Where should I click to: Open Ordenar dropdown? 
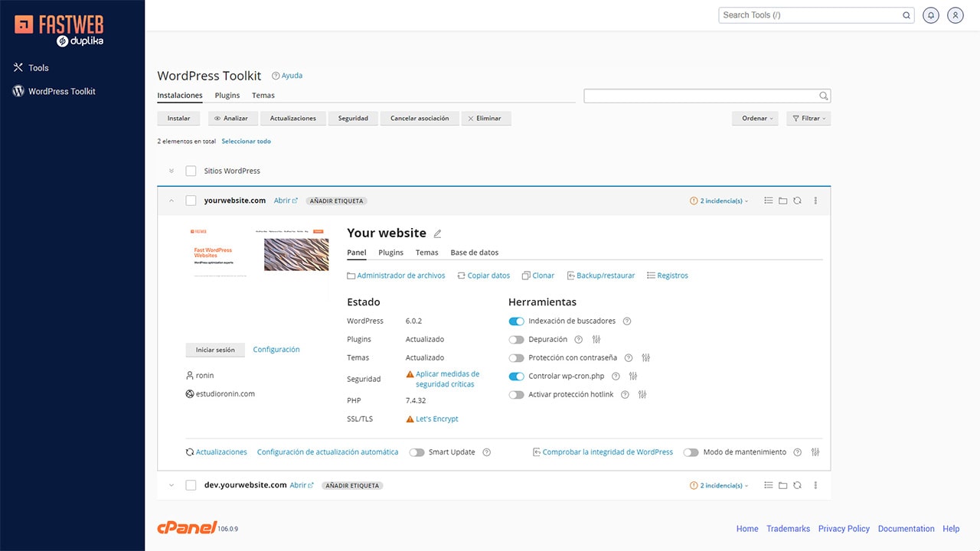pos(755,118)
